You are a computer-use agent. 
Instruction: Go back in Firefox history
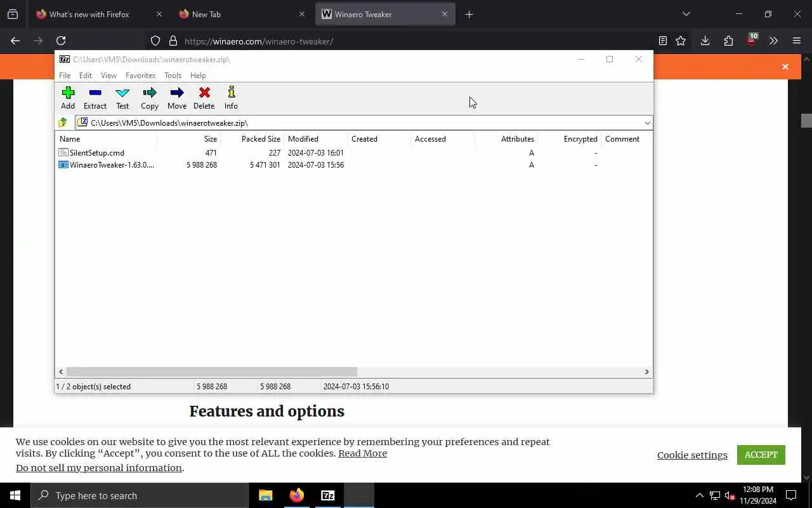tap(15, 41)
